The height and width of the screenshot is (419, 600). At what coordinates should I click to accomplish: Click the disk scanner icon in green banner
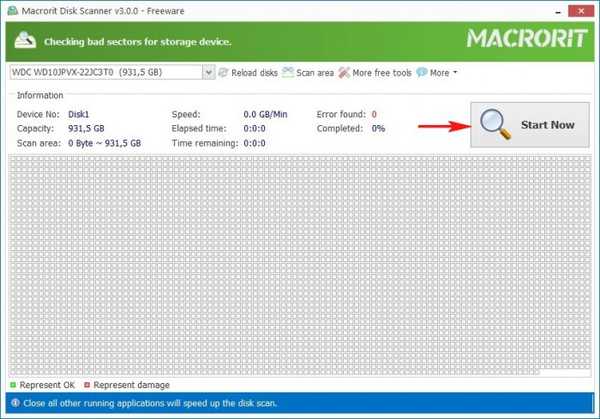point(25,40)
